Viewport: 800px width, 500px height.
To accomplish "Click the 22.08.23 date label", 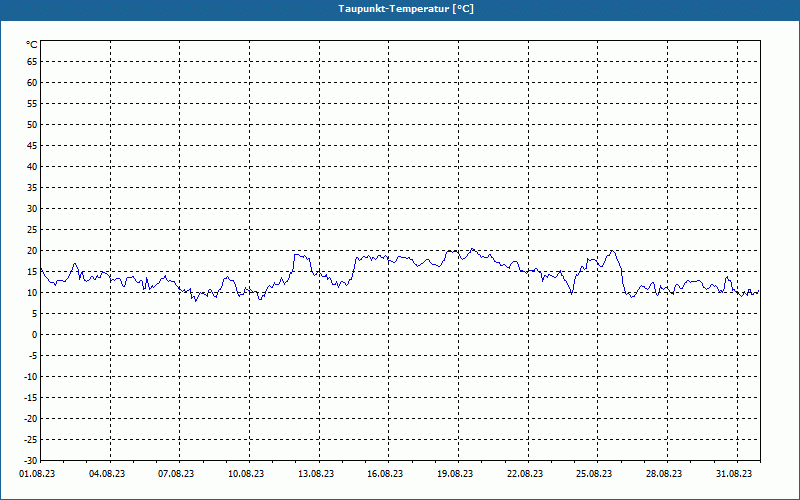I will coord(525,474).
